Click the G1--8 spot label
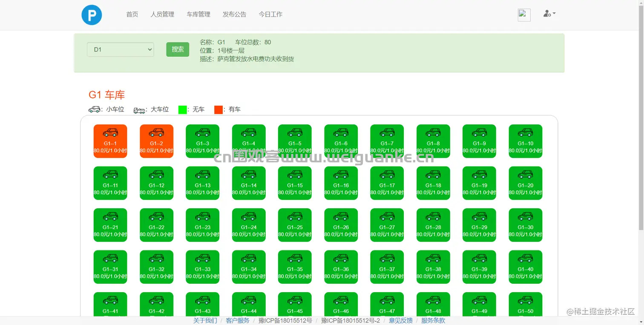The image size is (644, 325). [433, 144]
